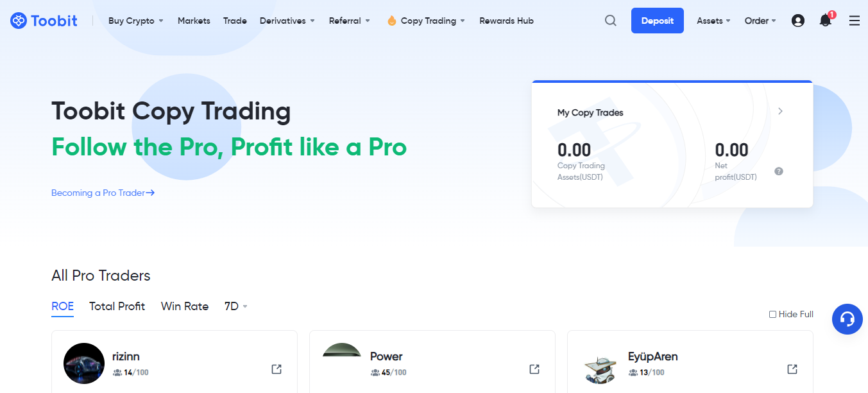Expand My Copy Trades chevron arrow

pos(780,111)
